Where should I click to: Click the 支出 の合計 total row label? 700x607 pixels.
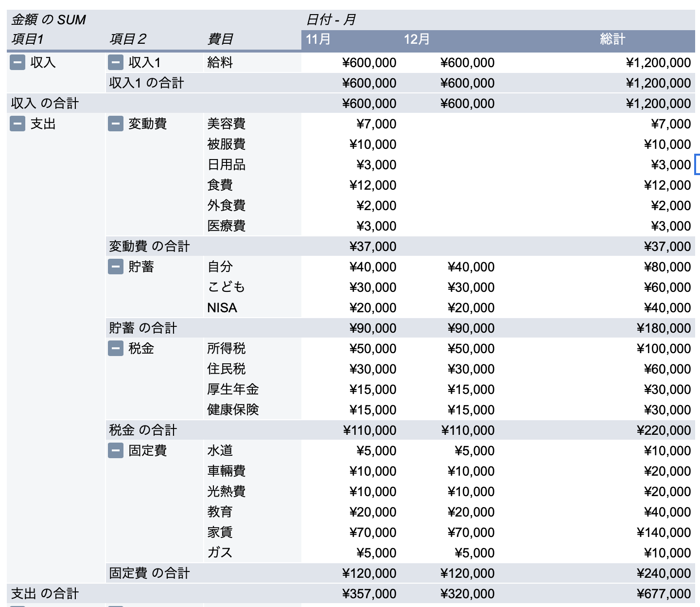tap(45, 594)
